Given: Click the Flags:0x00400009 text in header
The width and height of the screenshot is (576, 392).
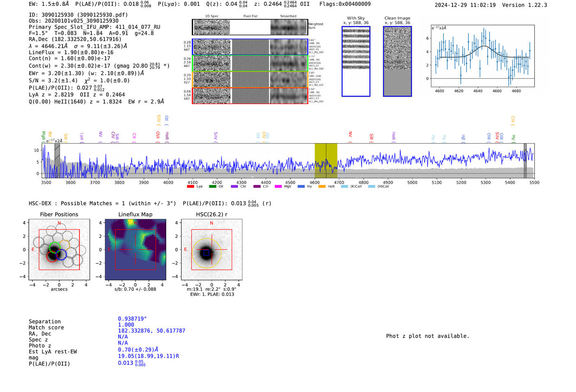Looking at the screenshot, I should click(x=345, y=4).
